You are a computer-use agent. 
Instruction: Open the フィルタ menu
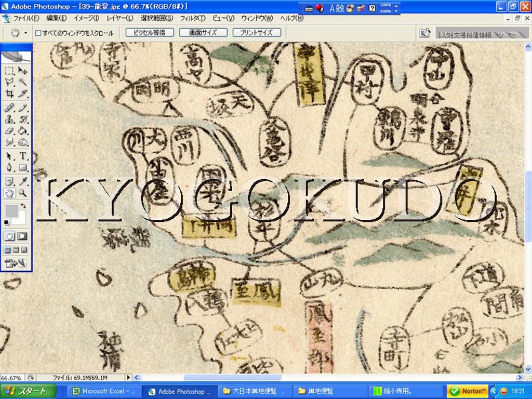(193, 18)
